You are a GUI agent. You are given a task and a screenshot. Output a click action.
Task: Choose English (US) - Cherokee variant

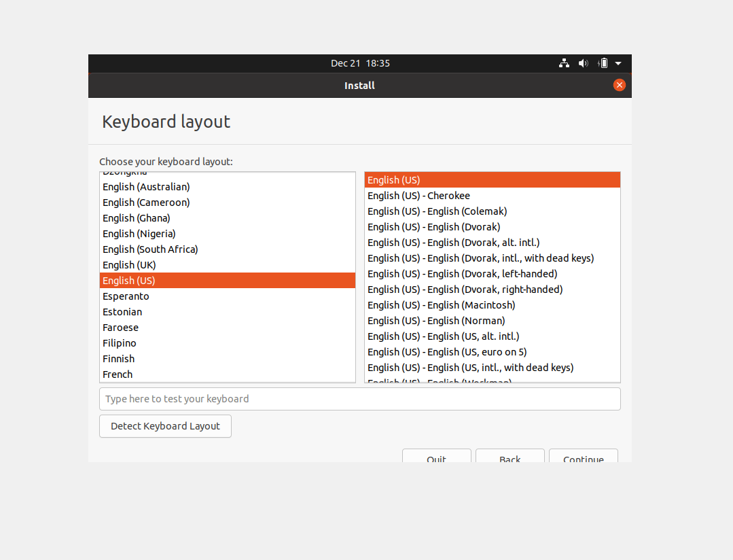(493, 196)
